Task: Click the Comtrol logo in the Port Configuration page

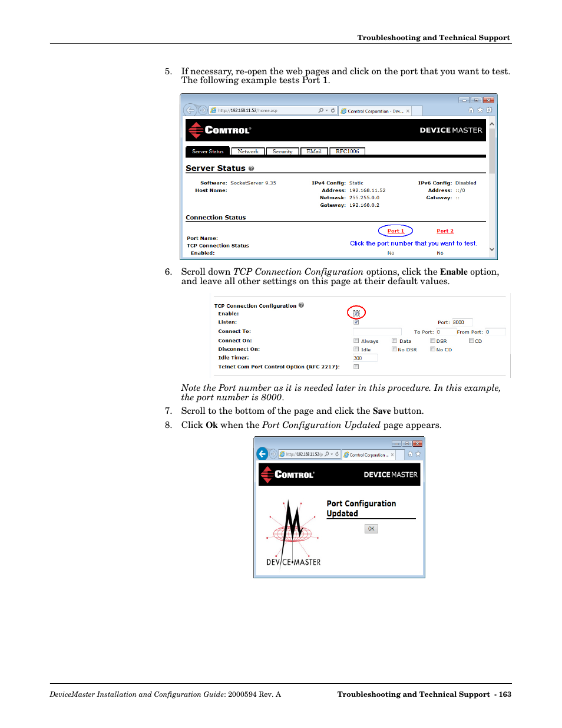Action: coord(288,475)
